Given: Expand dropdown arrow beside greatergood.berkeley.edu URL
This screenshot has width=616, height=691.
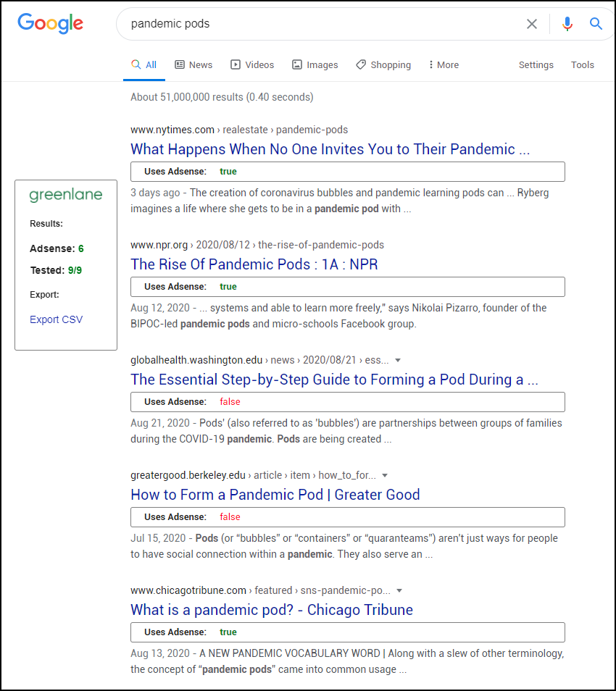Looking at the screenshot, I should click(x=385, y=475).
